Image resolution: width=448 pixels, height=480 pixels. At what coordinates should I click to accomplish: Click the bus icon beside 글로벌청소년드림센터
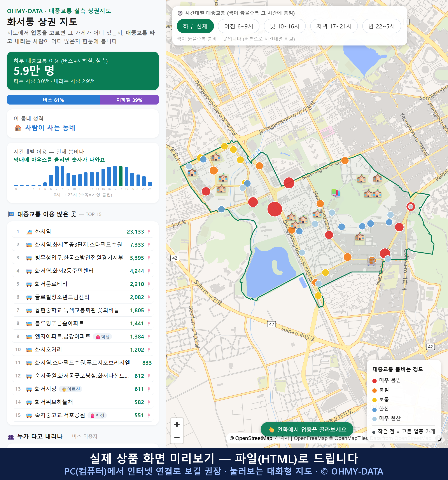[29, 297]
